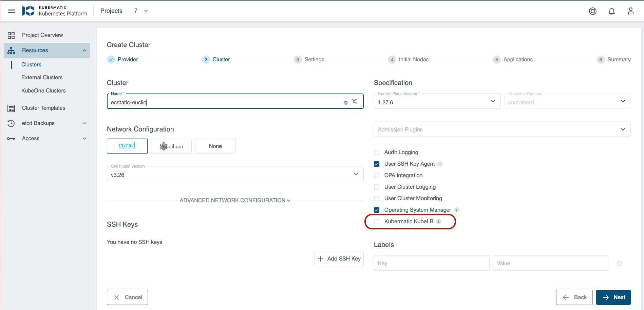
Task: Enable the Kubermatic KubeLB checkbox
Action: (x=376, y=221)
